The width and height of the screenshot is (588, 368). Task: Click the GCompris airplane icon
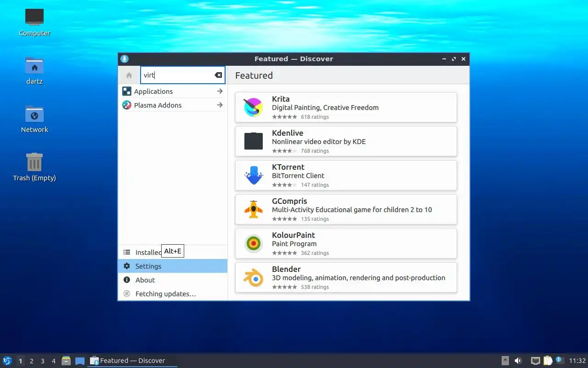[x=253, y=209]
